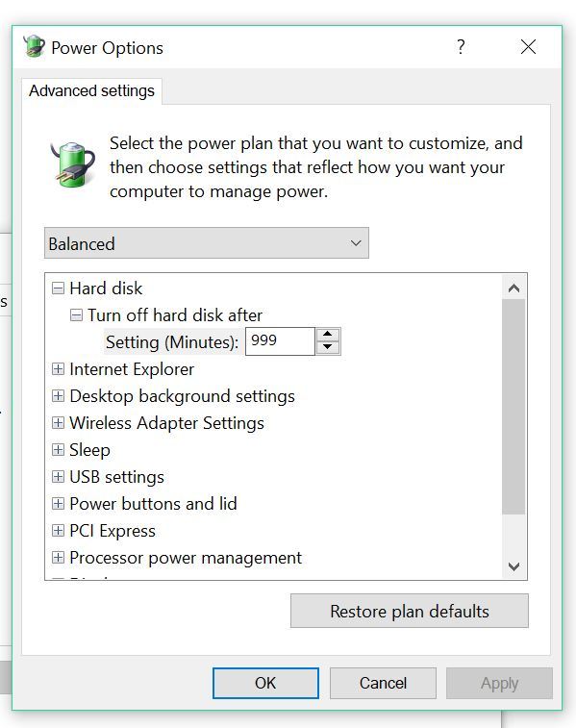This screenshot has width=576, height=728.
Task: Confirm changes with the OK button
Action: coord(265,683)
